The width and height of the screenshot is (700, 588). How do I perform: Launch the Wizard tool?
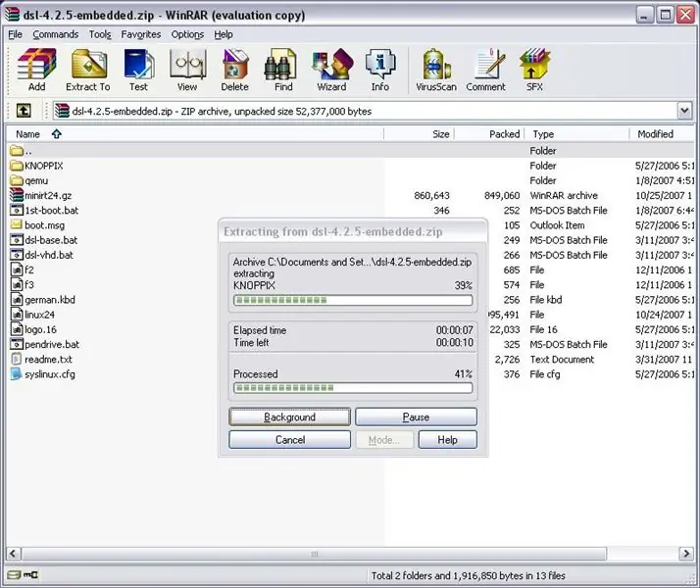tap(331, 70)
